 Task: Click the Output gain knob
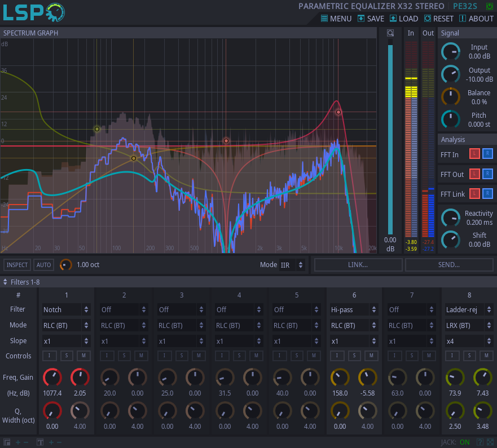click(451, 74)
